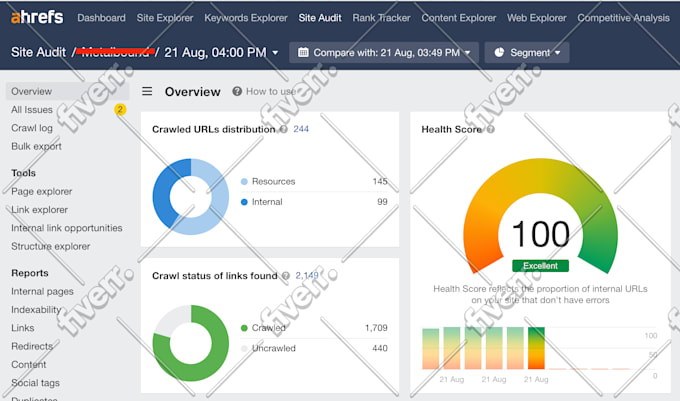680x401 pixels.
Task: Open Bulk export
Action: point(36,146)
